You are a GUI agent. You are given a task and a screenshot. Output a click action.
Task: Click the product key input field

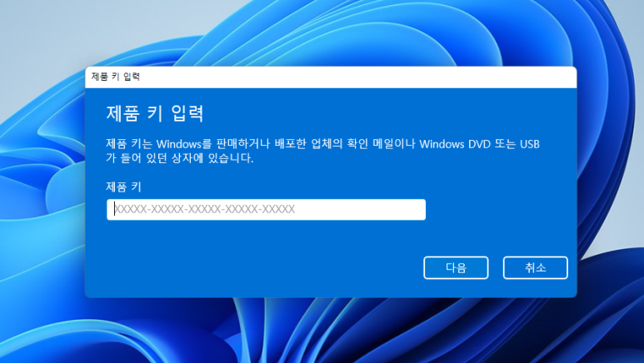(x=266, y=210)
